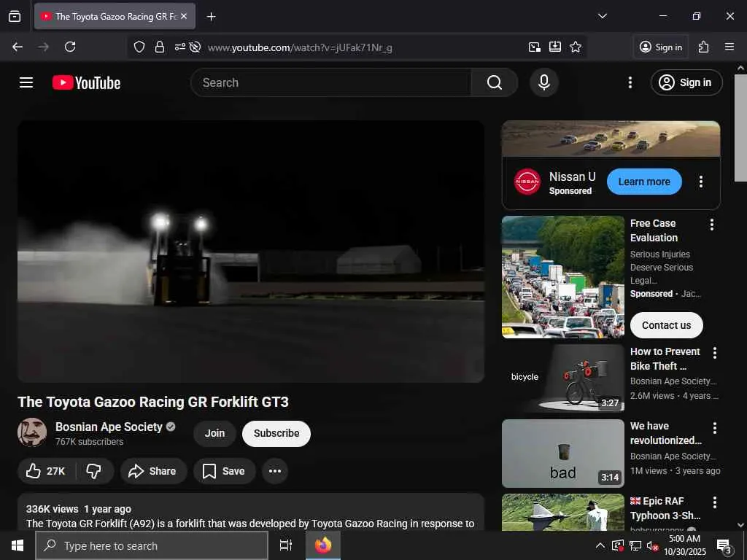Close the Toyota Gazoo Racing tab
The width and height of the screenshot is (747, 560).
(184, 16)
